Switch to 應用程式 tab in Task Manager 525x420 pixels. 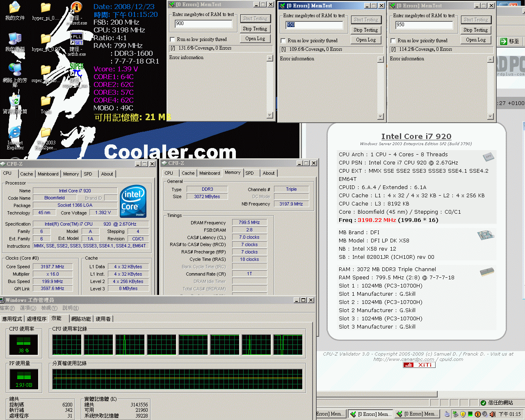click(x=12, y=319)
